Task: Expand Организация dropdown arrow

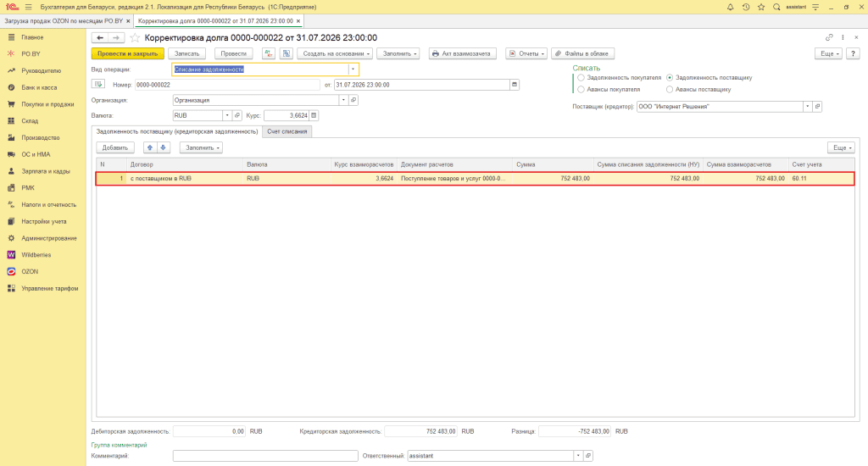Action: (343, 100)
